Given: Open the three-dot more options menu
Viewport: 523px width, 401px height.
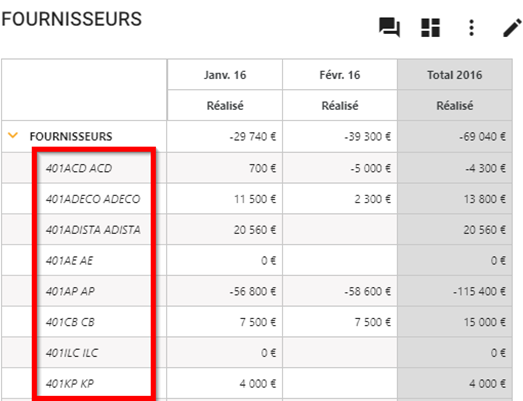Looking at the screenshot, I should (471, 28).
